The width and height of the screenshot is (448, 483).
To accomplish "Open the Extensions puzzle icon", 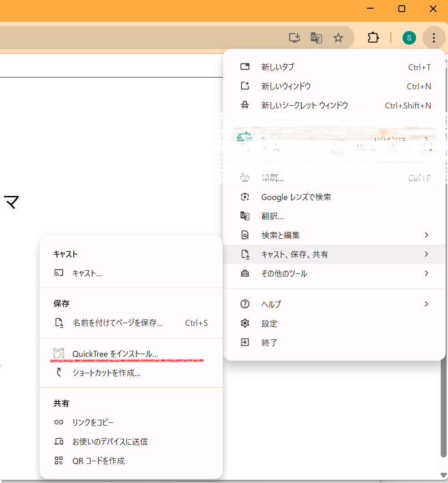I will point(373,38).
